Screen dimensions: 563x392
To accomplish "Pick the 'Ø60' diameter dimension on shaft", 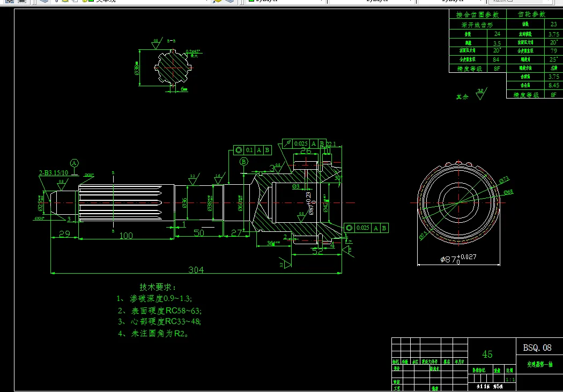I will pyautogui.click(x=240, y=204).
